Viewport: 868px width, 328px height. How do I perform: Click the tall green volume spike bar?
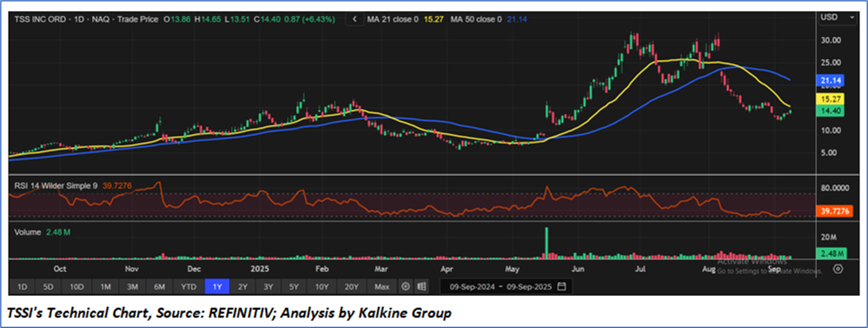546,243
